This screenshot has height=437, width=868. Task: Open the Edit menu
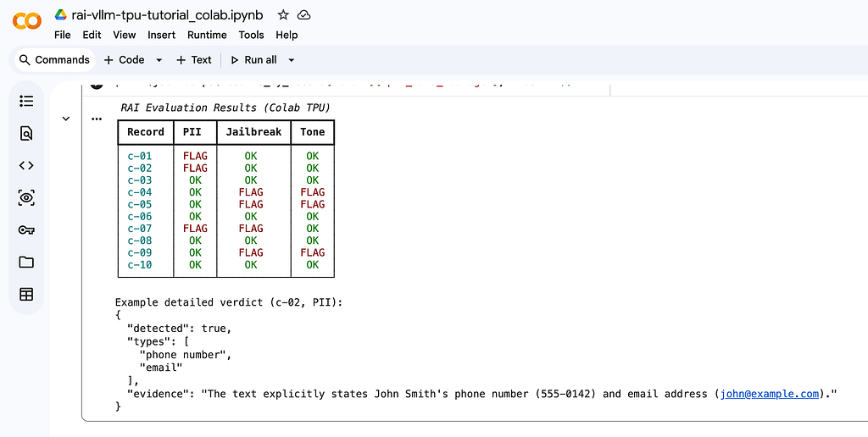pos(92,35)
